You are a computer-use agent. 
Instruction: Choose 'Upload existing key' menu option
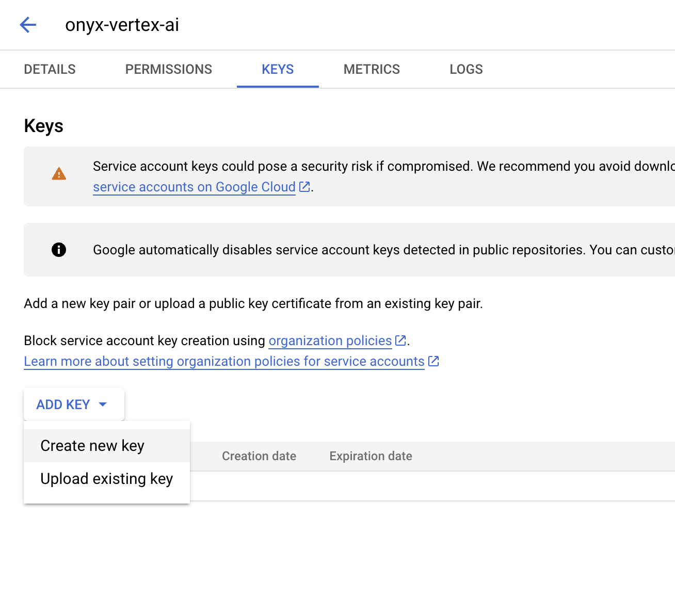coord(106,479)
